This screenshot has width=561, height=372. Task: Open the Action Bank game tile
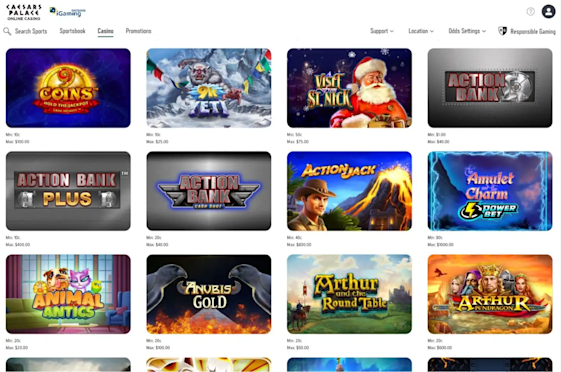point(490,88)
